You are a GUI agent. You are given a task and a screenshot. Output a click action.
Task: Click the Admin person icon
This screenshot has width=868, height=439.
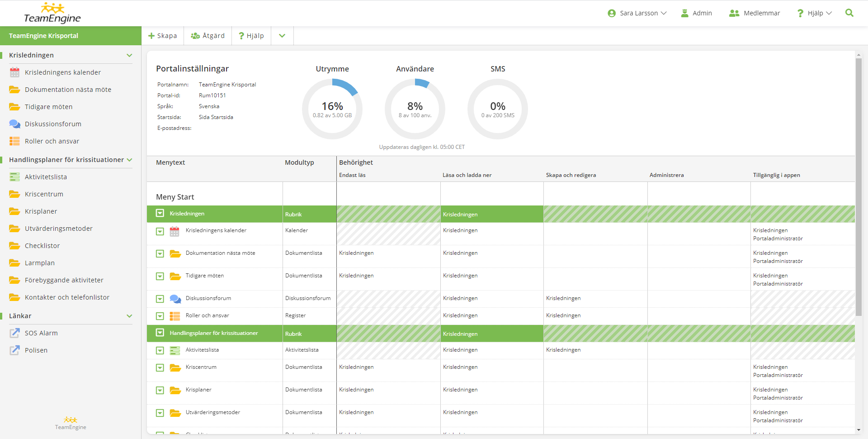(684, 13)
